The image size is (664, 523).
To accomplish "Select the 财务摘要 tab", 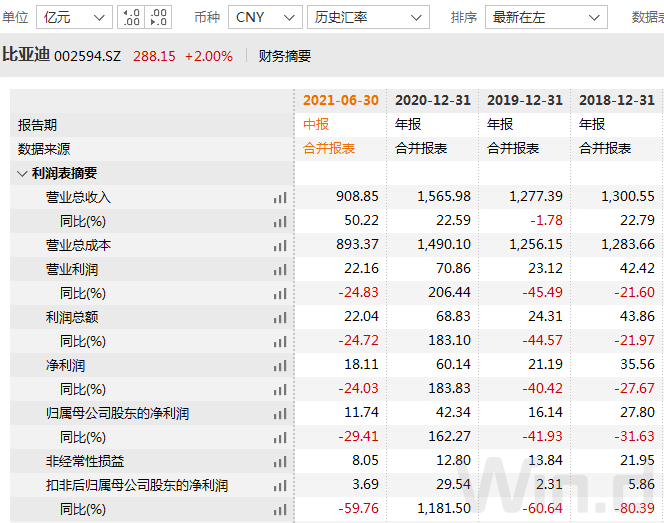I will (x=285, y=57).
